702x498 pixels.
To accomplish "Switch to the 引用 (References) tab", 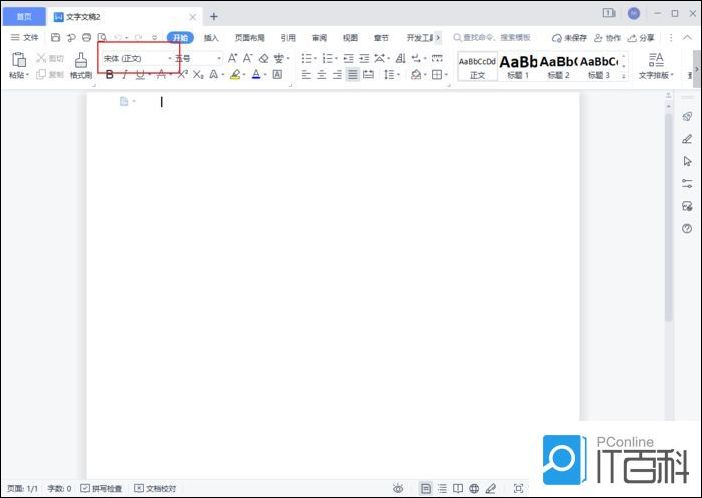I will pos(288,38).
